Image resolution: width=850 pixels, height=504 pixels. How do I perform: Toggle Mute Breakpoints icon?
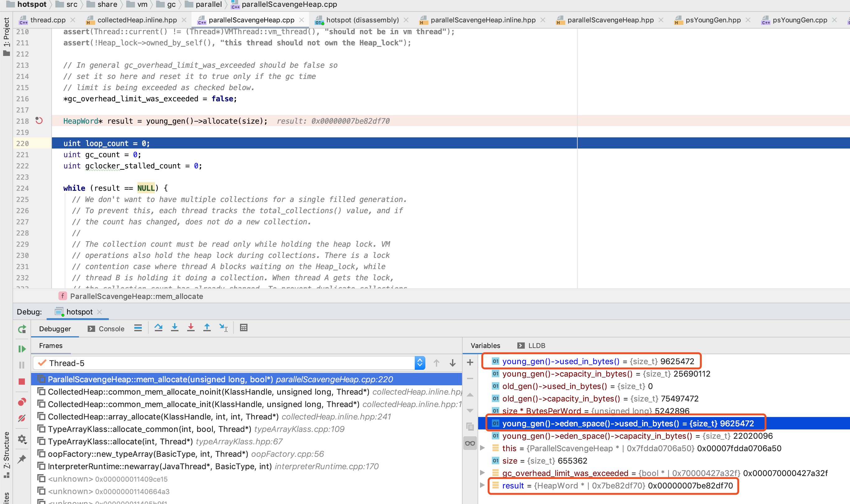pos(22,419)
